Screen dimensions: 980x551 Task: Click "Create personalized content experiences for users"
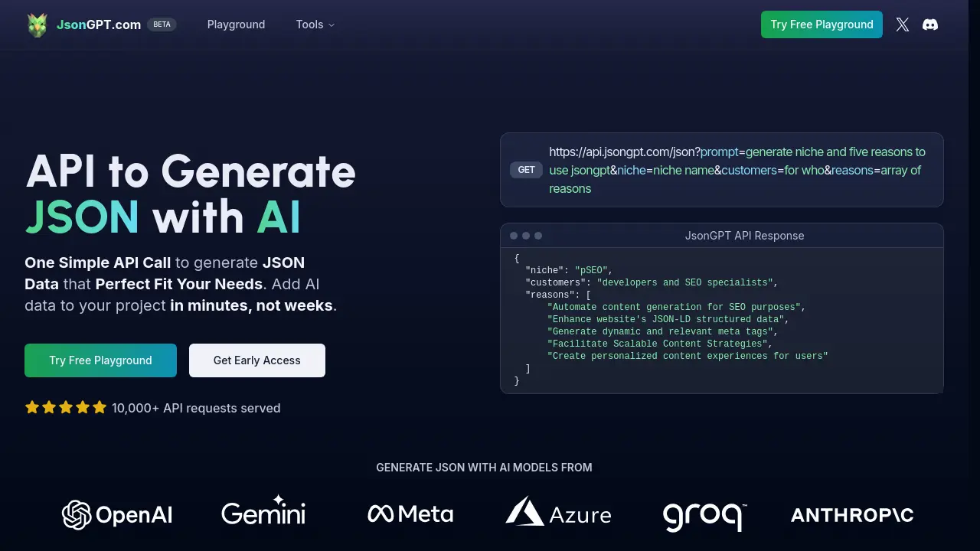(x=688, y=356)
